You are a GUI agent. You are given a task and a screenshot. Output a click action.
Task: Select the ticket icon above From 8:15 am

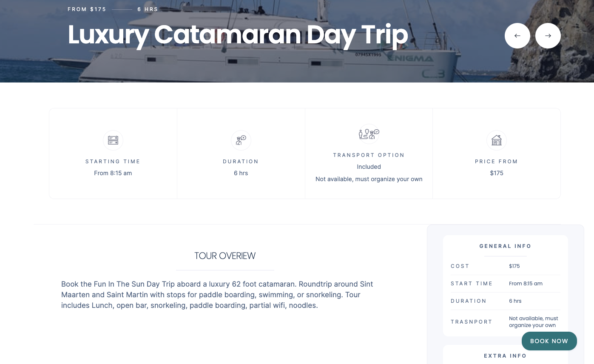click(x=113, y=140)
